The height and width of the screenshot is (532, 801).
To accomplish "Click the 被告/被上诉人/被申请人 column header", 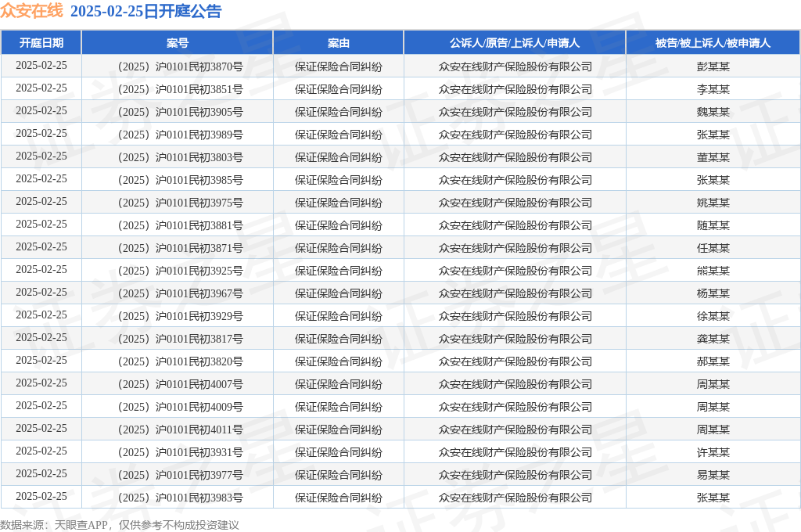I will (713, 43).
